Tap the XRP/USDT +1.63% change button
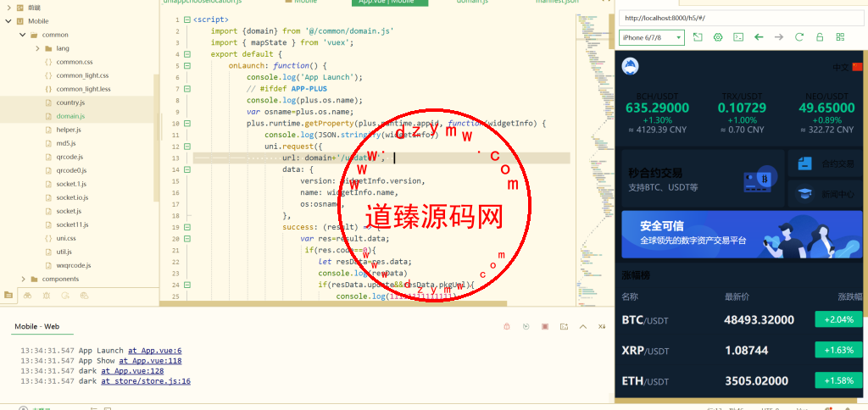This screenshot has height=410, width=868. pyautogui.click(x=838, y=350)
